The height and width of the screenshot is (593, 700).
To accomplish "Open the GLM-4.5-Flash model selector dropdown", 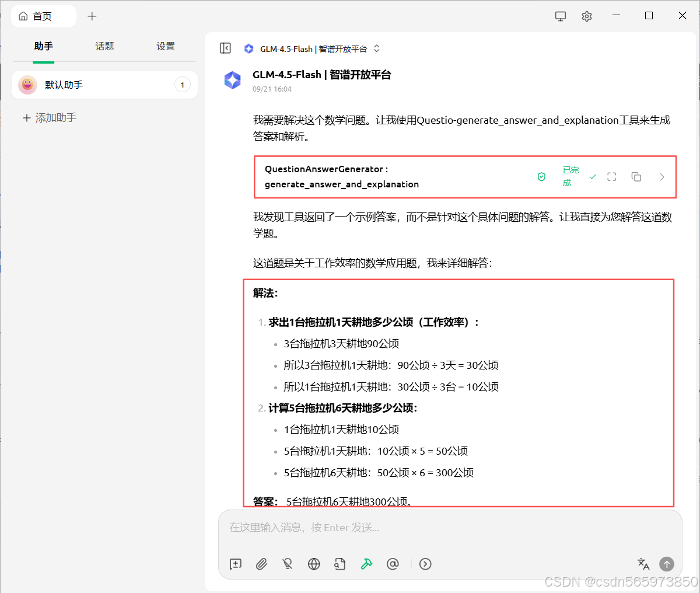I will (312, 49).
